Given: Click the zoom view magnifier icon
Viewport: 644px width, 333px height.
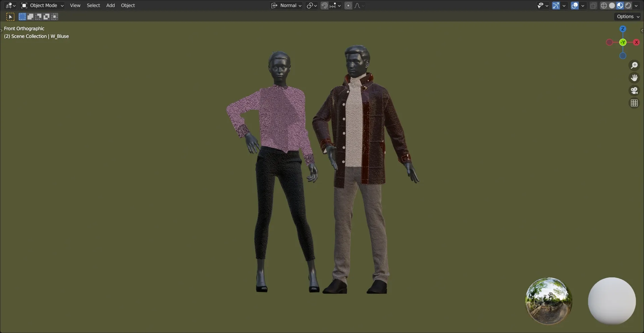Looking at the screenshot, I should [x=634, y=65].
